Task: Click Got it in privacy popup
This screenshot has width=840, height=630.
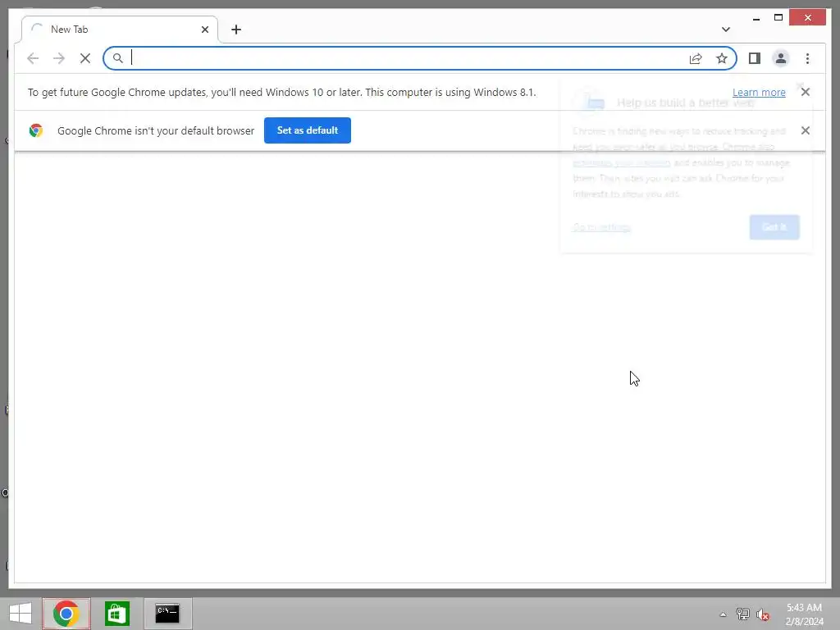Action: pyautogui.click(x=774, y=227)
